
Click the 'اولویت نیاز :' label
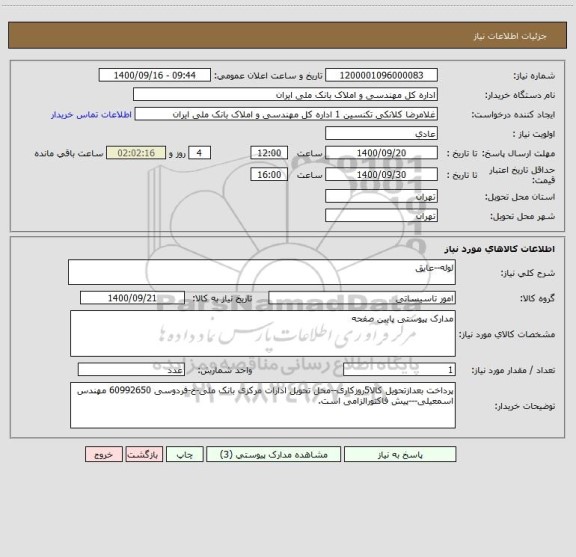[534, 134]
